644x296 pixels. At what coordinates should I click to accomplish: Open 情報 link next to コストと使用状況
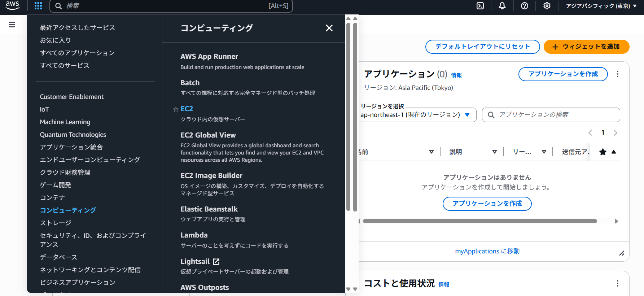coord(444,284)
